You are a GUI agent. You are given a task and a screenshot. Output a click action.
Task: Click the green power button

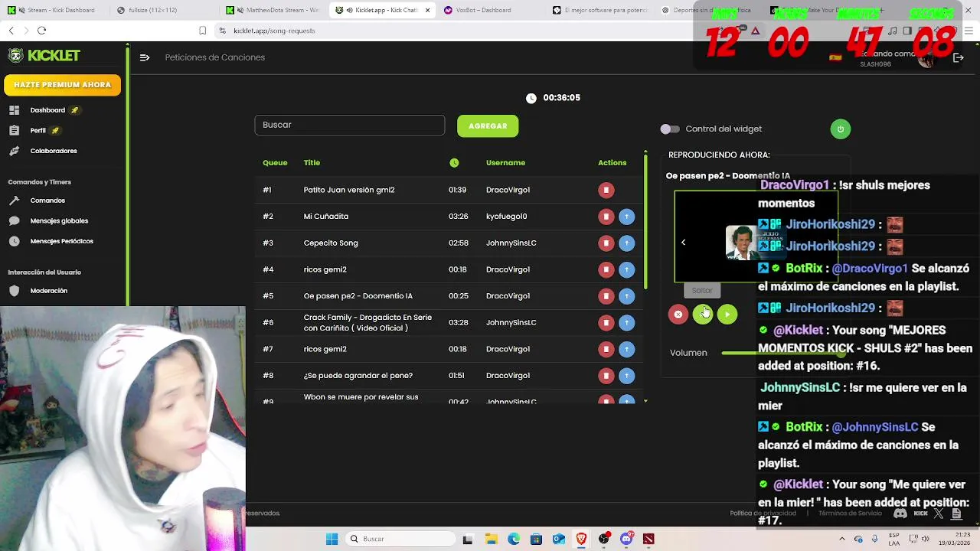coord(840,129)
